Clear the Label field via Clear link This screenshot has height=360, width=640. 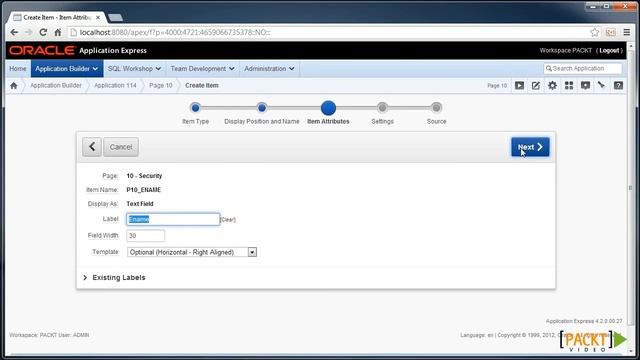pyautogui.click(x=228, y=220)
